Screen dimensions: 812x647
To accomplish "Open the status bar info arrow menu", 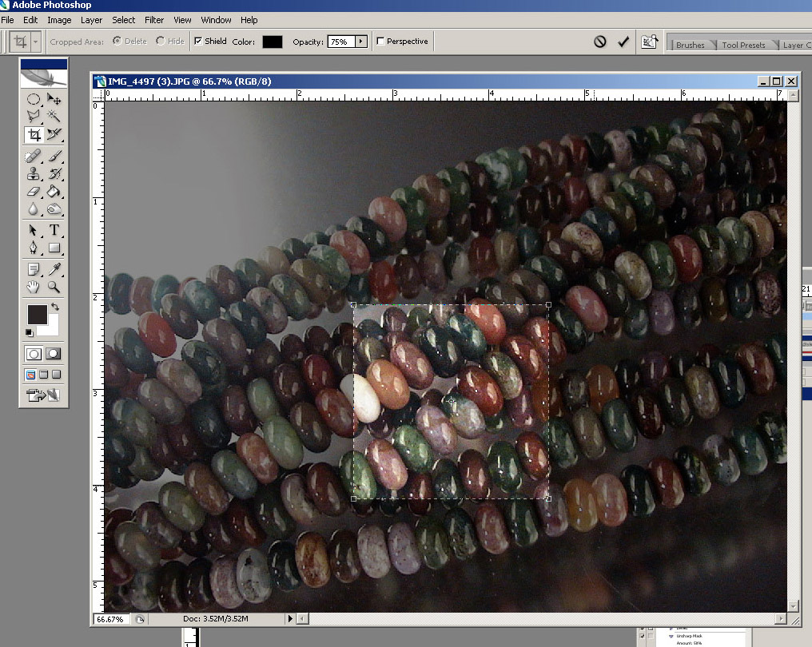I will tap(290, 618).
